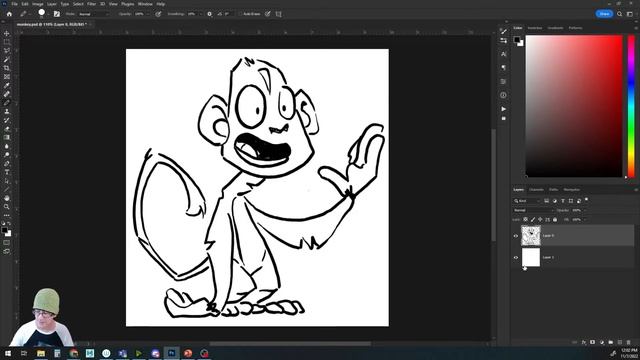This screenshot has height=360, width=640.
Task: Open the Info panel icon in side dock
Action: click(503, 95)
